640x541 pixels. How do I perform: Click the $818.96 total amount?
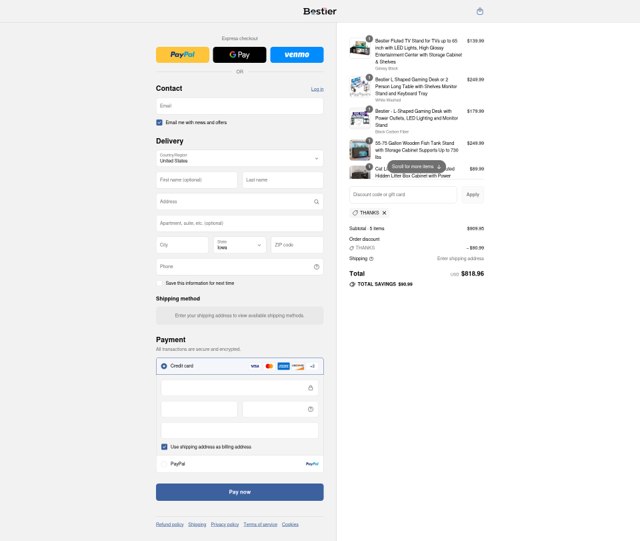click(472, 274)
